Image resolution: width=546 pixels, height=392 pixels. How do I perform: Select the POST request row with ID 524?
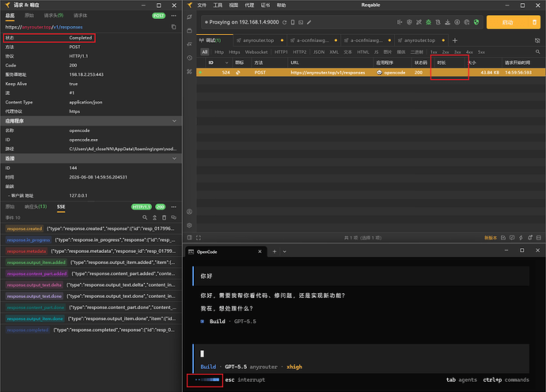(371, 73)
